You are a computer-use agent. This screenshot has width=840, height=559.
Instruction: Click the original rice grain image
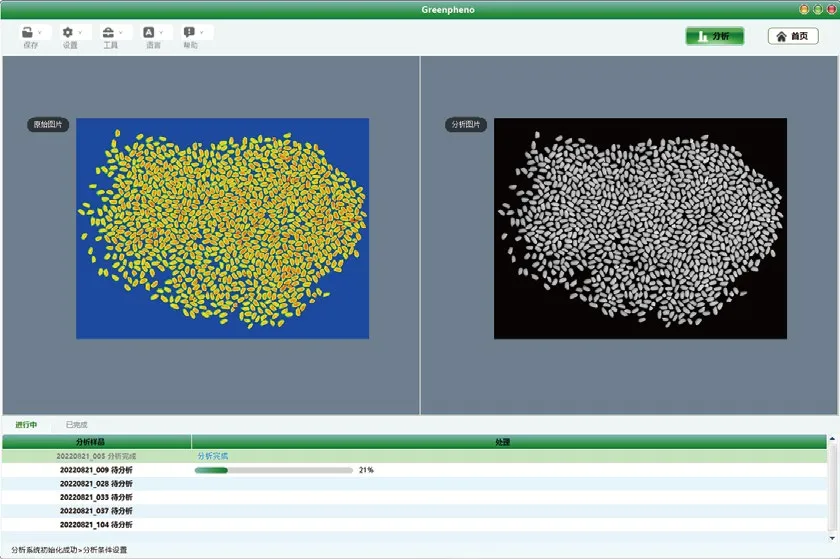click(222, 228)
